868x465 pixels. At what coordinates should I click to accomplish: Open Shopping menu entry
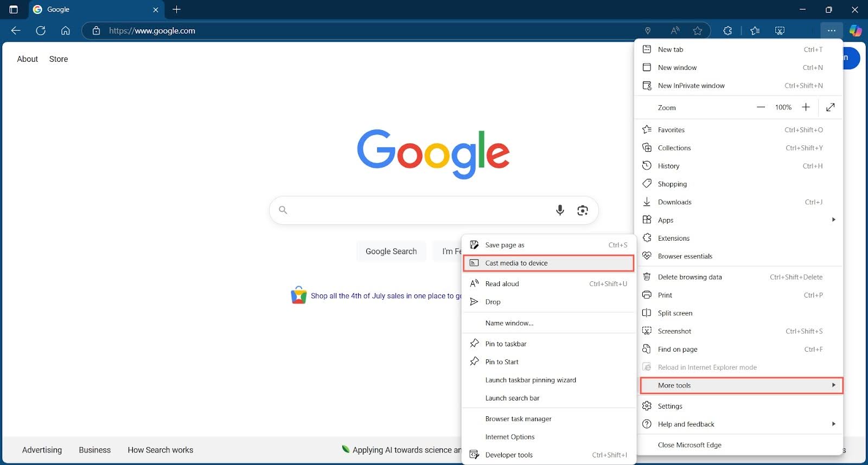coord(738,184)
